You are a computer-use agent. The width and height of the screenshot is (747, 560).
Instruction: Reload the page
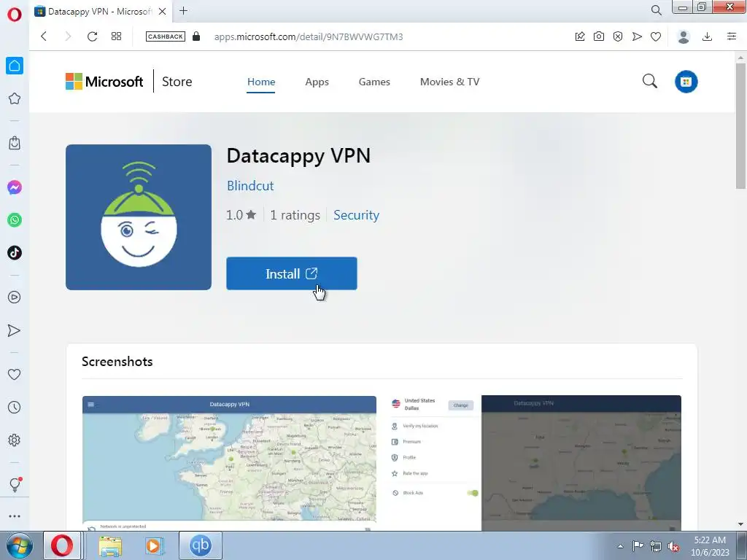click(92, 36)
